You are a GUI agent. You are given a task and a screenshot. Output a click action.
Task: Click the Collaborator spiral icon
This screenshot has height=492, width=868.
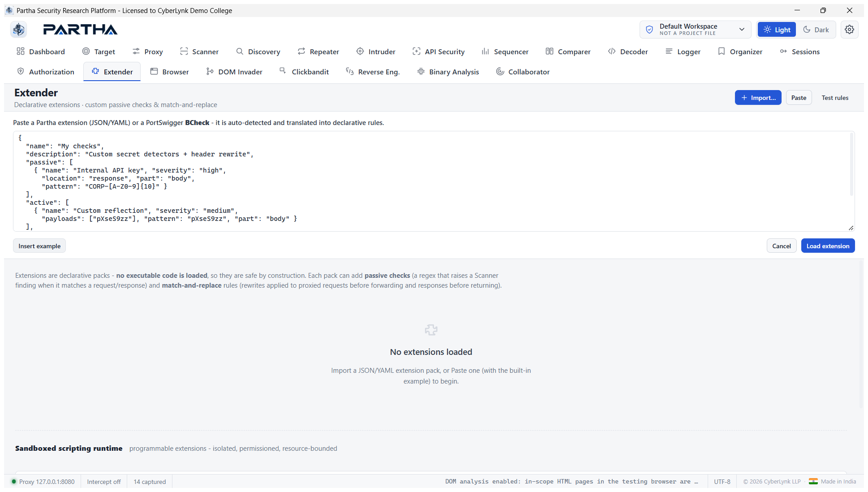[500, 71]
